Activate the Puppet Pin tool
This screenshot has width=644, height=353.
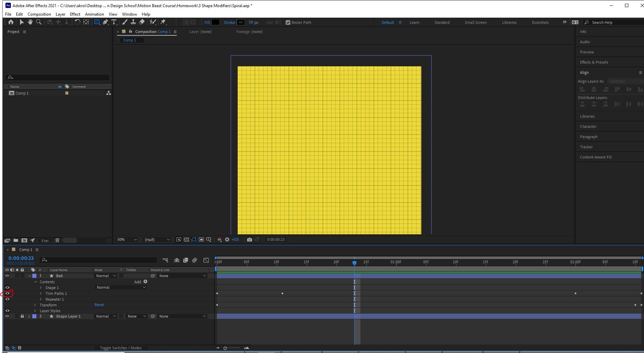164,22
